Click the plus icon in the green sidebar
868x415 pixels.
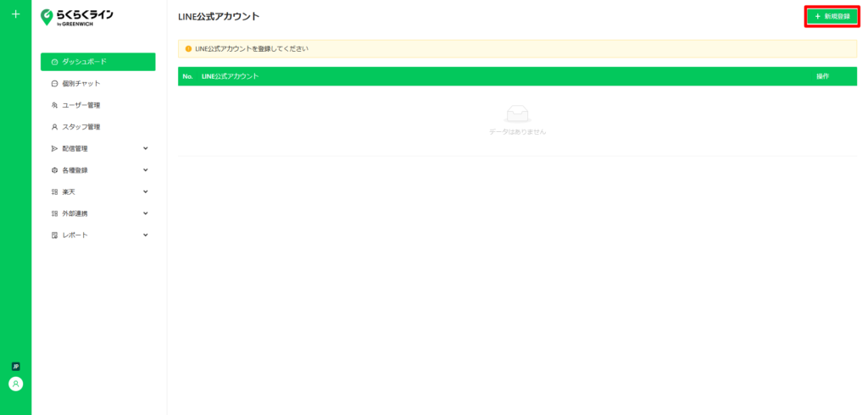(x=15, y=14)
